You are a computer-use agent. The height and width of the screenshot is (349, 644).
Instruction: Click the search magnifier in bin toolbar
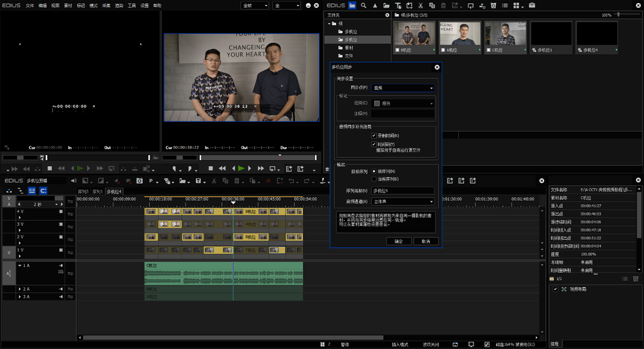(x=363, y=5)
